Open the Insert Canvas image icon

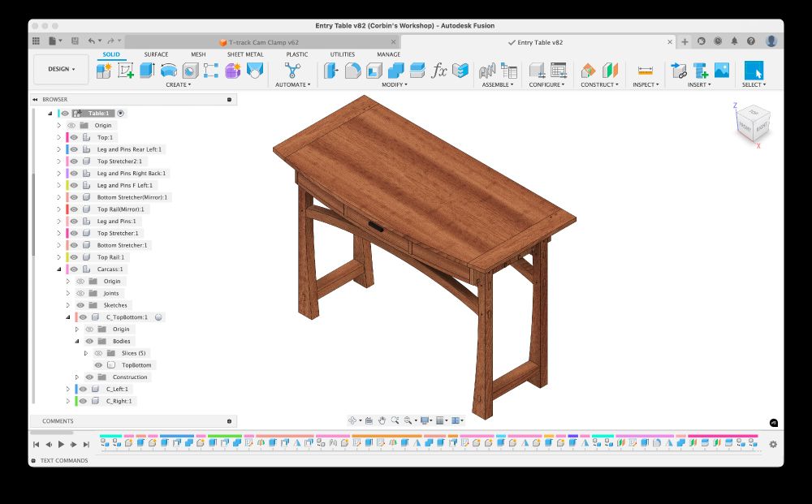pyautogui.click(x=721, y=71)
